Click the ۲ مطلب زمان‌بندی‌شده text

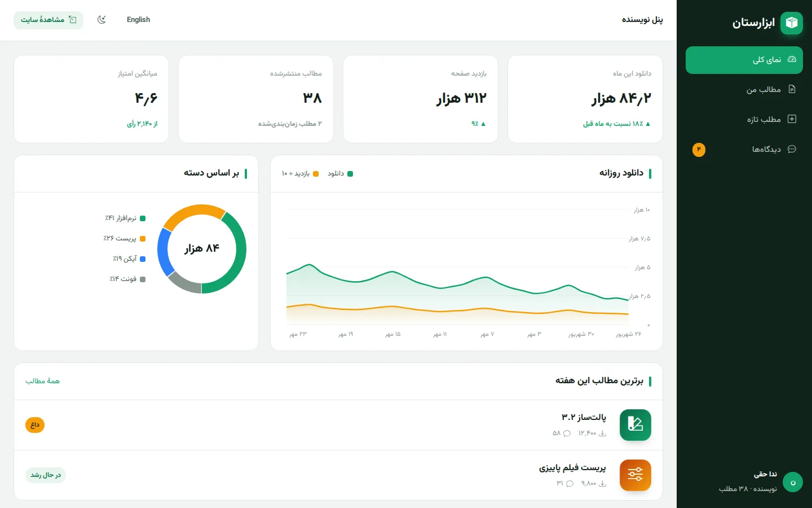coord(290,124)
